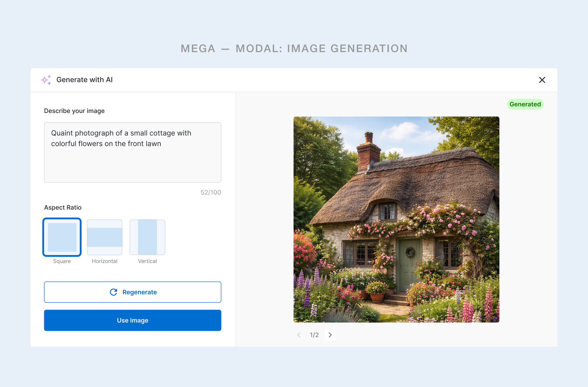This screenshot has height=387, width=588.
Task: Go to the next generated image
Action: pyautogui.click(x=330, y=335)
